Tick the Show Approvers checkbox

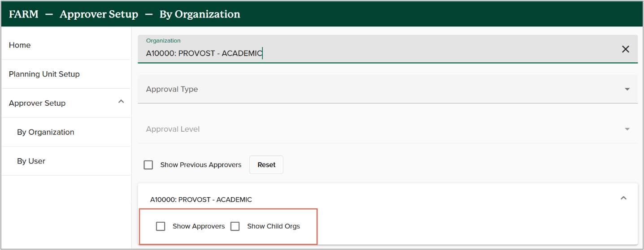(161, 226)
